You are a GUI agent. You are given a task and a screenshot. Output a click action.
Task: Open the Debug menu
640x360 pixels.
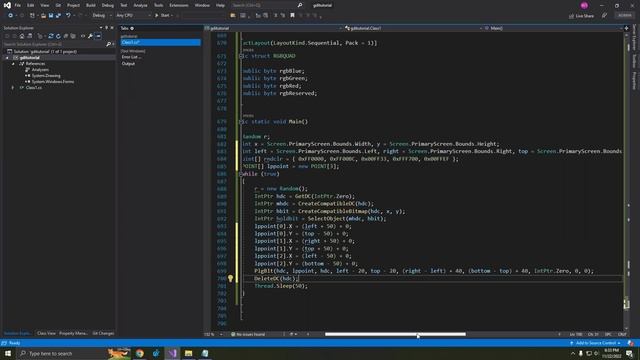(108, 5)
